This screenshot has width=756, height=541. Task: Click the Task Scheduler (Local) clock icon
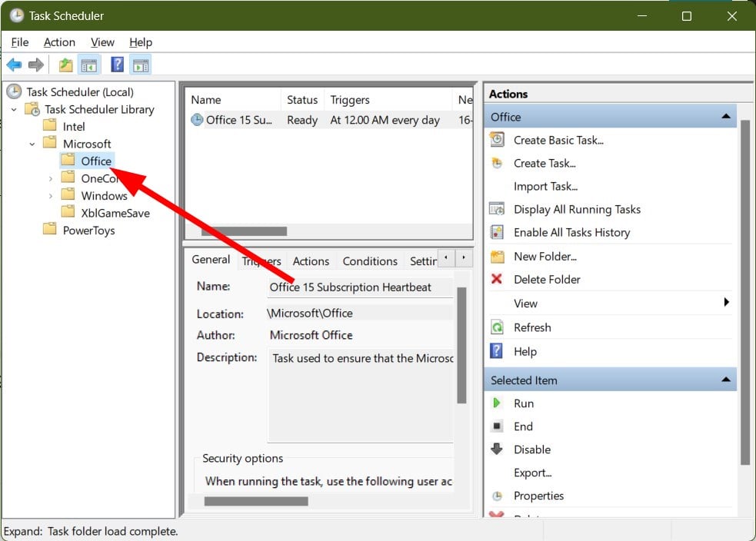(x=14, y=91)
